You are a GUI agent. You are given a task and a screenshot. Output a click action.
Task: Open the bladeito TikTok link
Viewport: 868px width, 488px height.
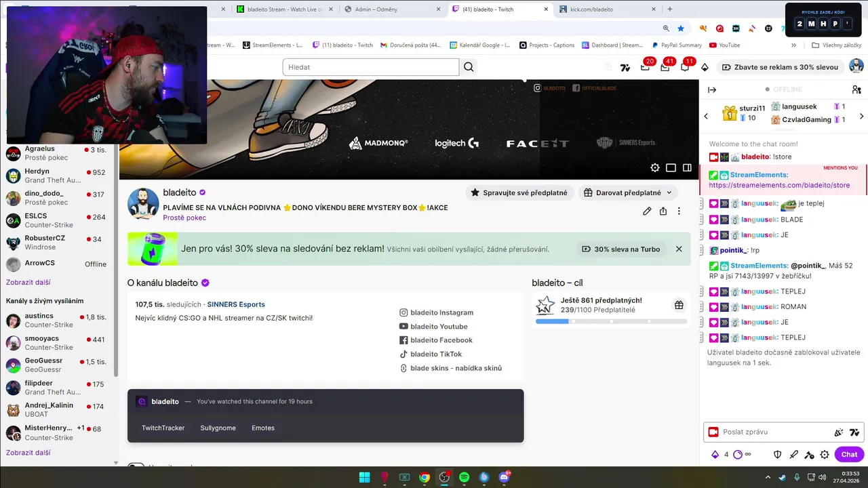(431, 354)
